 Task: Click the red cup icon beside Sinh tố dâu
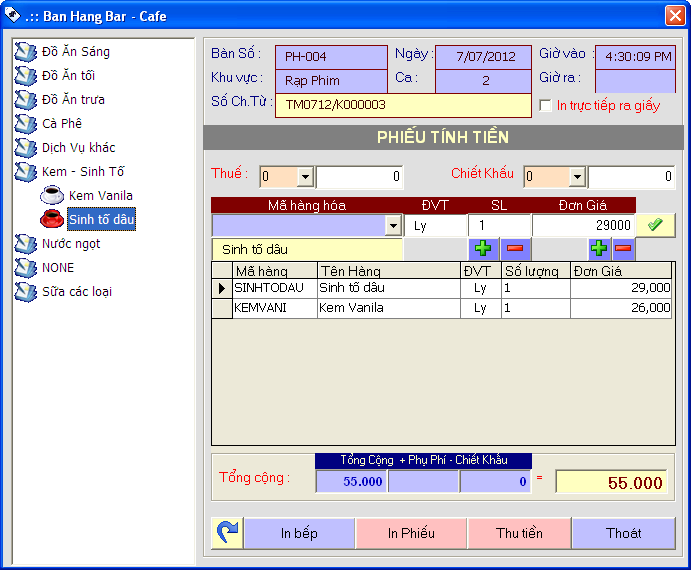[52, 219]
